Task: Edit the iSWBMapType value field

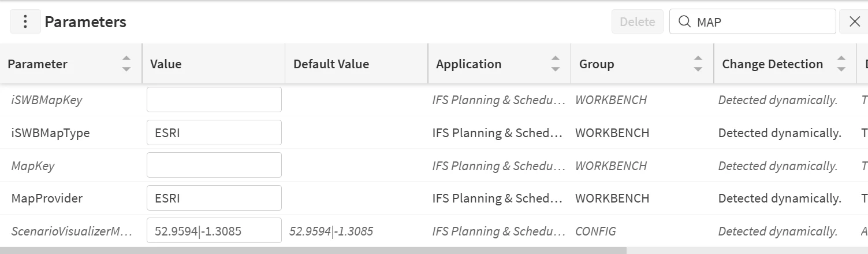Action: click(x=214, y=132)
